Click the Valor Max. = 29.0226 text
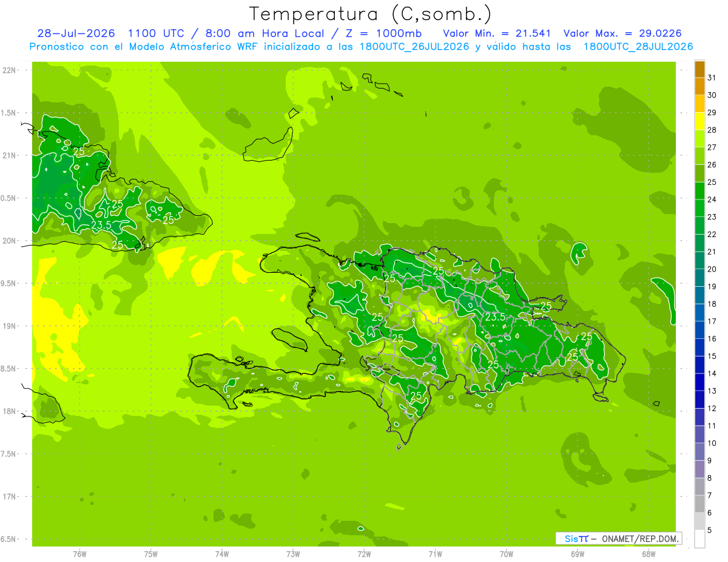 tap(627, 33)
